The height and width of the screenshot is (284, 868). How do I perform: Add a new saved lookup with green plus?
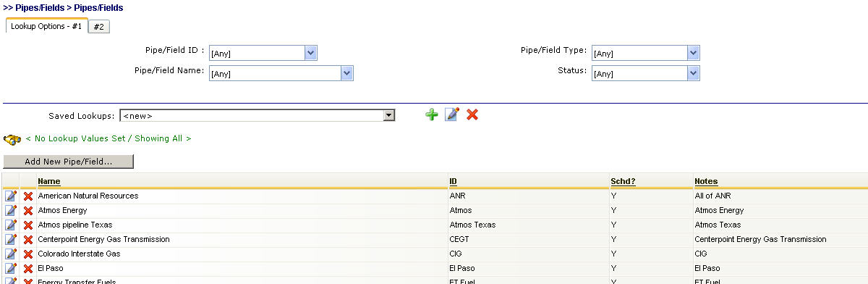pyautogui.click(x=431, y=114)
